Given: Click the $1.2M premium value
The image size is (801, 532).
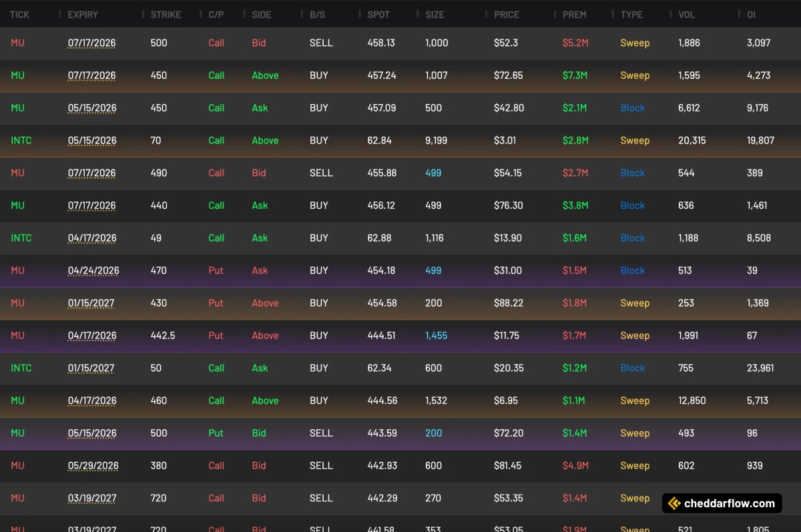Looking at the screenshot, I should click(x=575, y=368).
